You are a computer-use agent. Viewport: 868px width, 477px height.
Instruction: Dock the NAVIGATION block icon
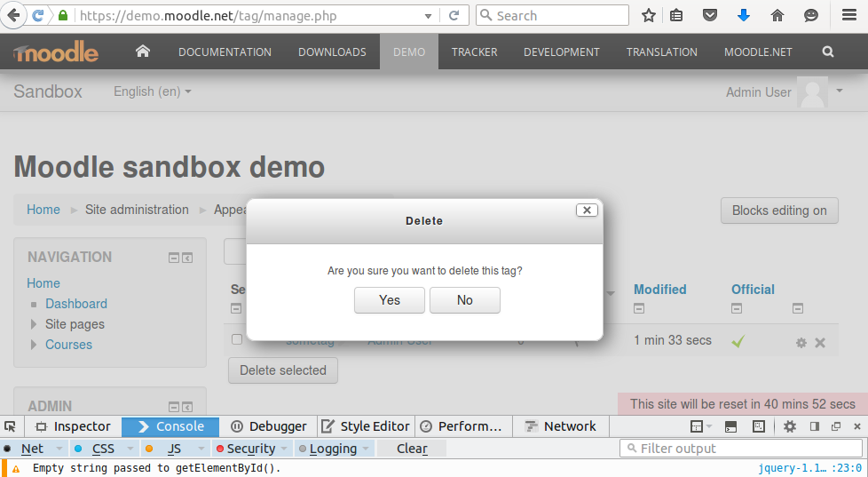187,258
